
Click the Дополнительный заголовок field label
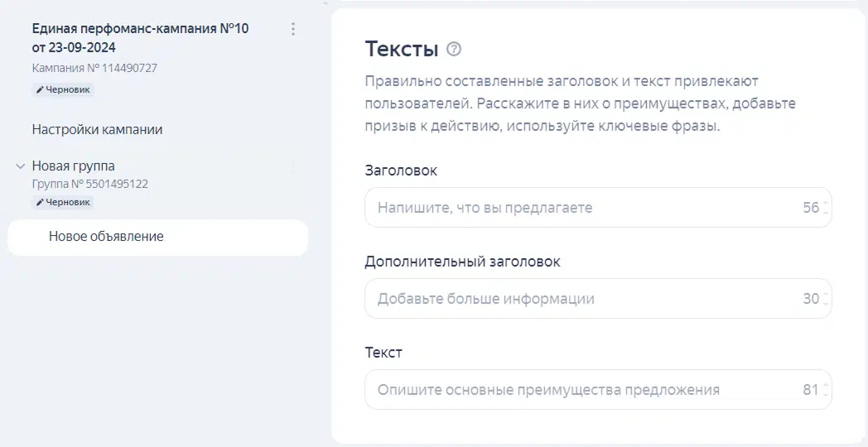462,261
